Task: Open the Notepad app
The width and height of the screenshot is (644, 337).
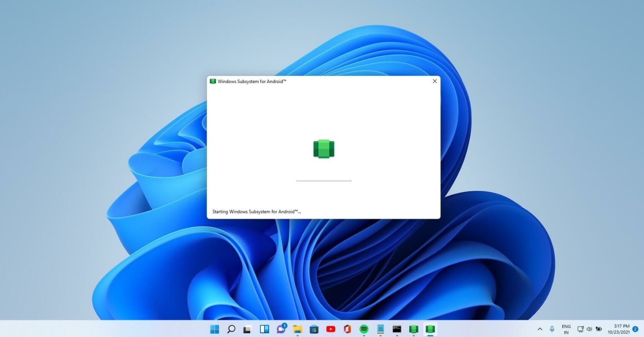Action: pyautogui.click(x=380, y=329)
